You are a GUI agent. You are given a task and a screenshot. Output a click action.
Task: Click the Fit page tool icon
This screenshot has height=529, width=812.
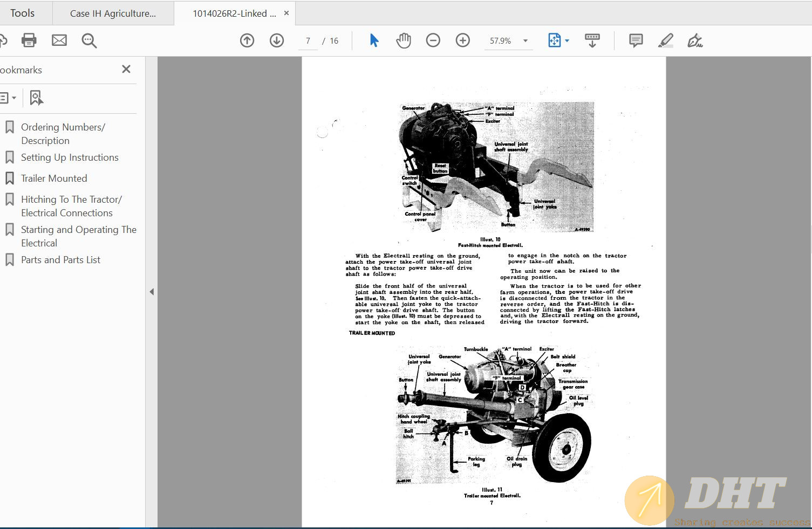pos(554,40)
